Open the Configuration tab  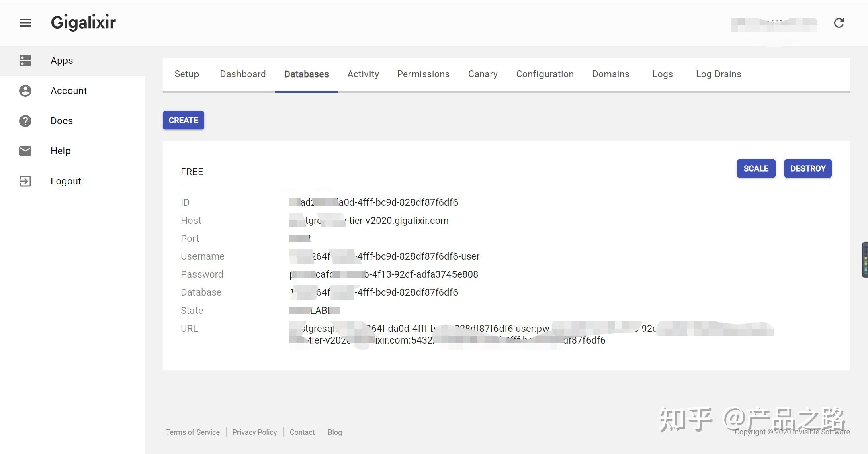tap(545, 74)
